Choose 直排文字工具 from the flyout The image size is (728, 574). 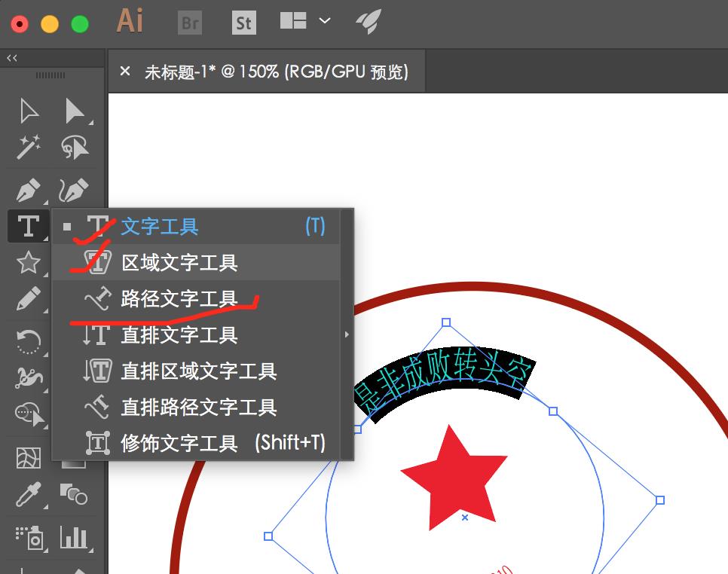pyautogui.click(x=196, y=334)
